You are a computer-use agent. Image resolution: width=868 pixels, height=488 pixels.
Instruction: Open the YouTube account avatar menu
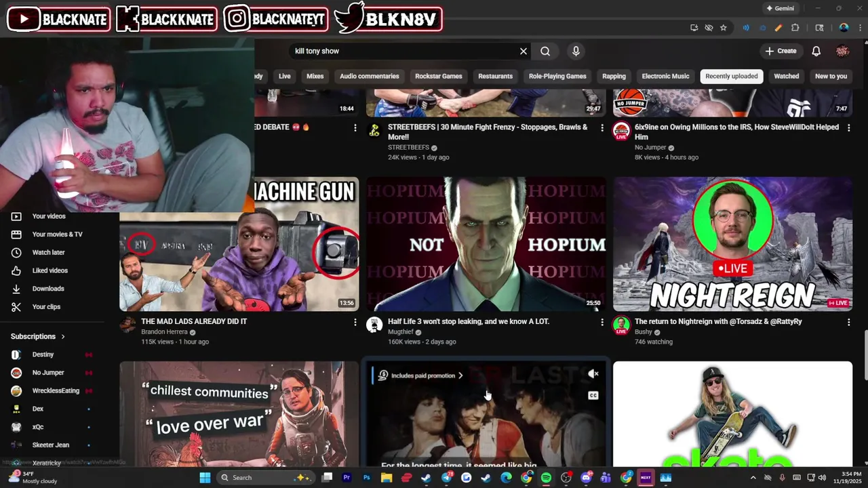pyautogui.click(x=843, y=51)
